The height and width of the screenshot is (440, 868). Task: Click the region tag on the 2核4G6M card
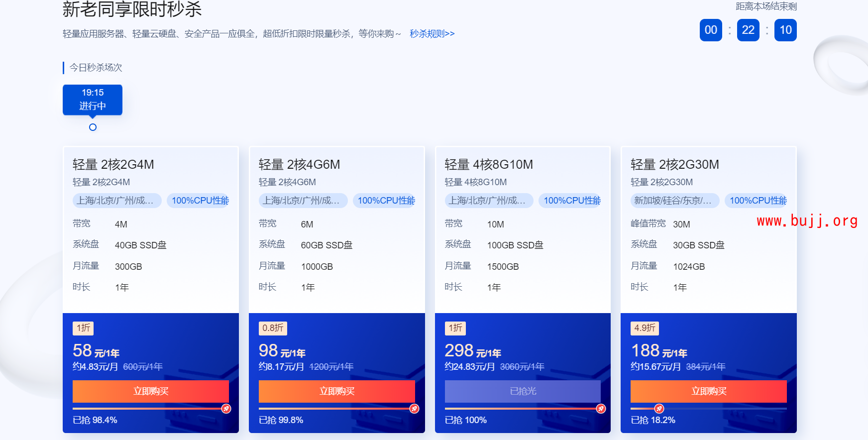point(303,201)
